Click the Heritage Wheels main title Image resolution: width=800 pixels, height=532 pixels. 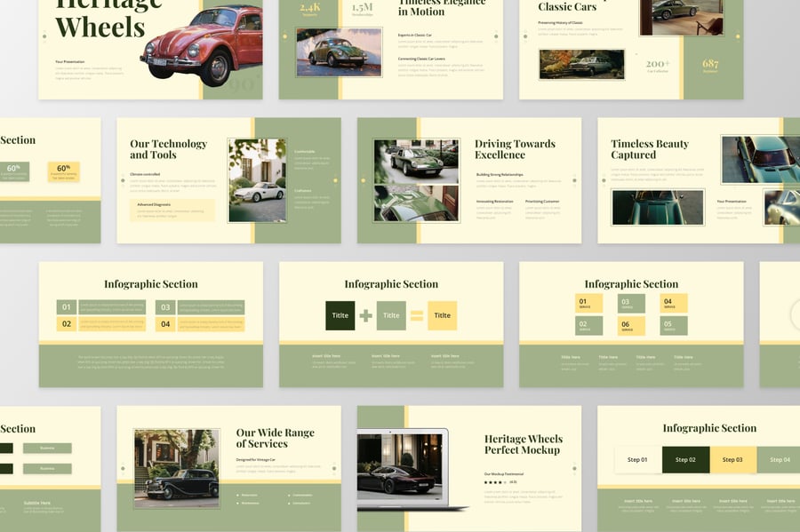point(100,20)
